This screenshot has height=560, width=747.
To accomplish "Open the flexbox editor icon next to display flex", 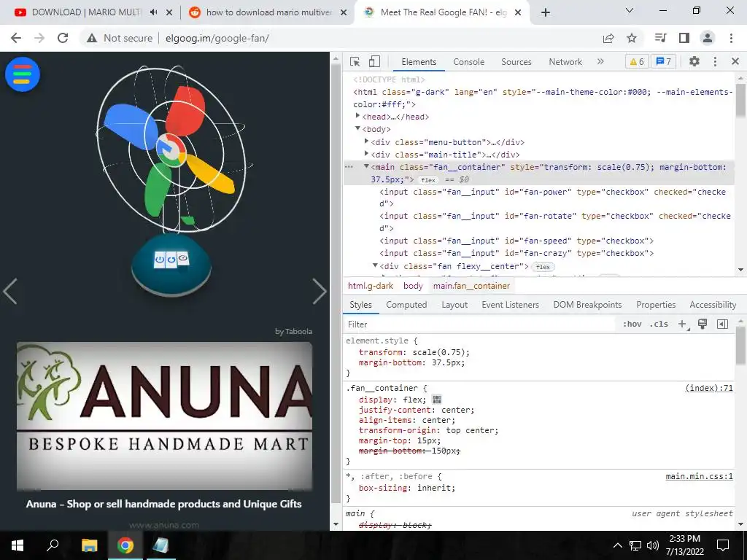I will (x=436, y=400).
